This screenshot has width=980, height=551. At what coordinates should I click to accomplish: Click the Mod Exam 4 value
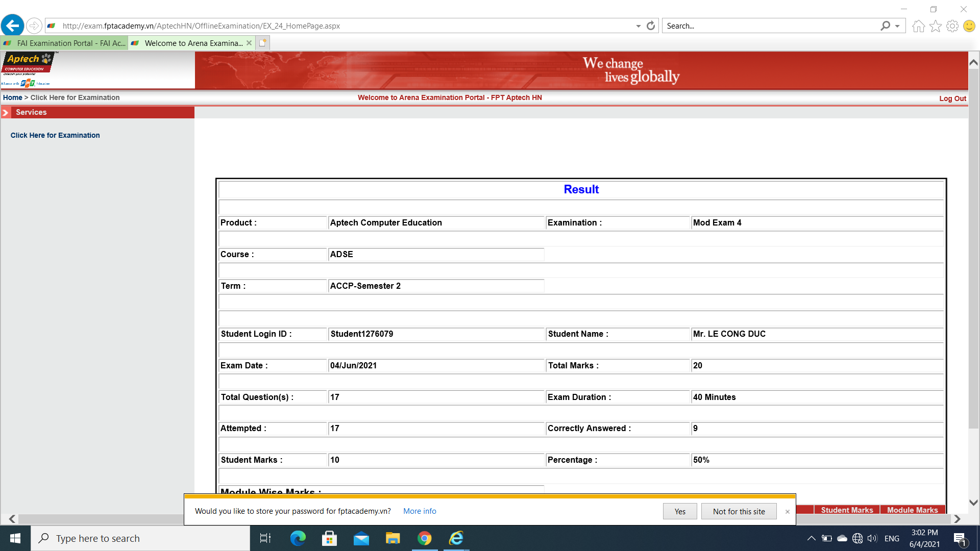coord(717,222)
